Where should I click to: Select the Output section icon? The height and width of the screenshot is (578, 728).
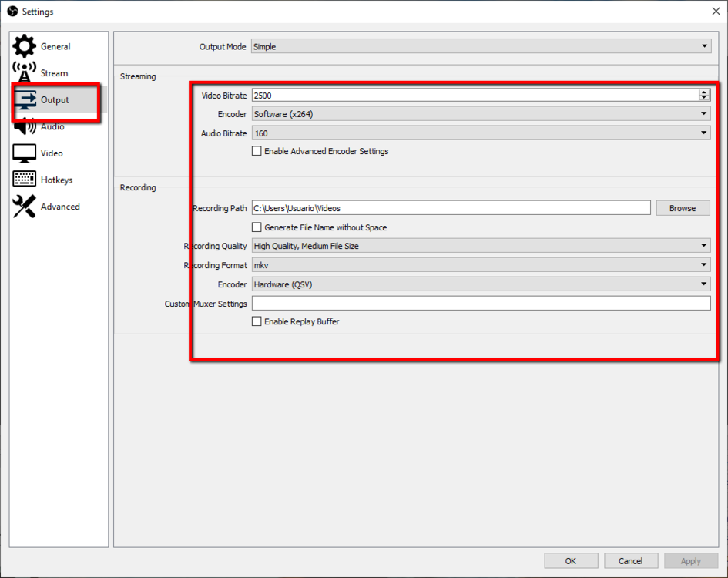(x=25, y=100)
